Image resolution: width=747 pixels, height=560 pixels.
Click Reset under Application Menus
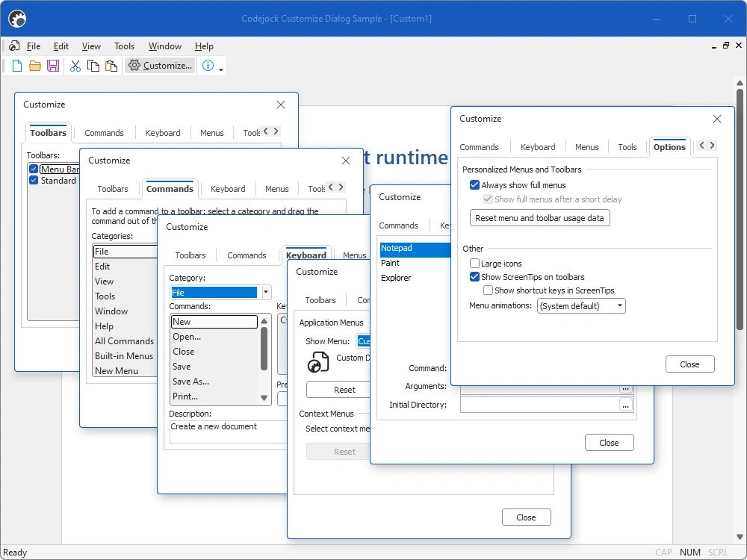coord(339,390)
